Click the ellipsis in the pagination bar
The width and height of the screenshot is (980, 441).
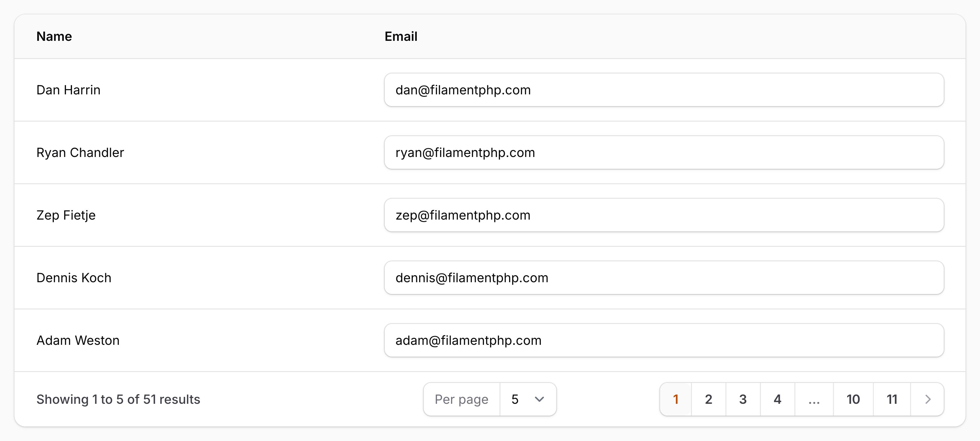tap(814, 399)
